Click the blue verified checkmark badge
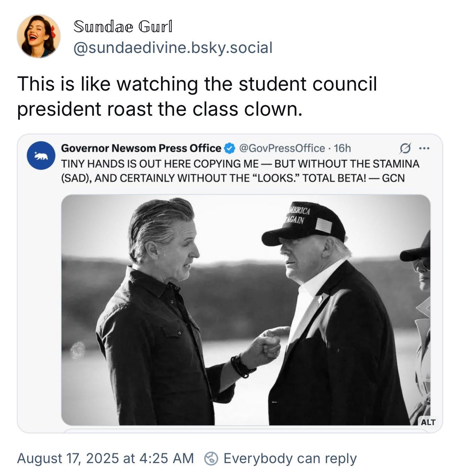Image resolution: width=460 pixels, height=476 pixels. click(229, 148)
